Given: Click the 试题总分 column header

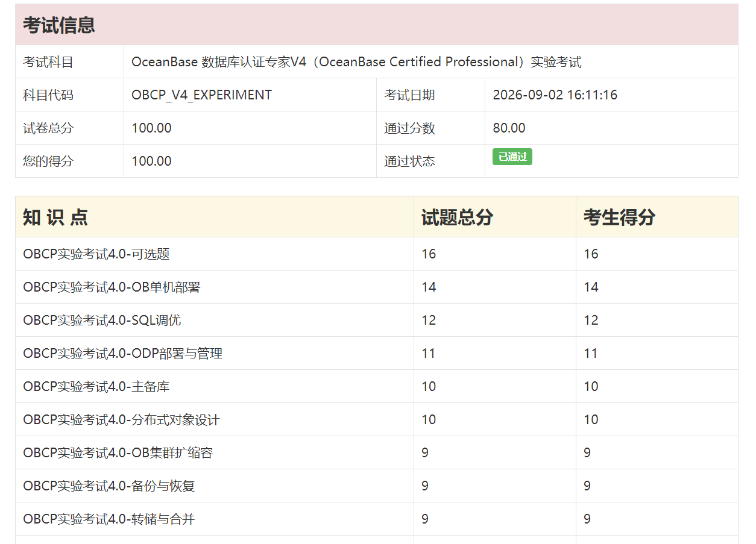Looking at the screenshot, I should coord(458,217).
